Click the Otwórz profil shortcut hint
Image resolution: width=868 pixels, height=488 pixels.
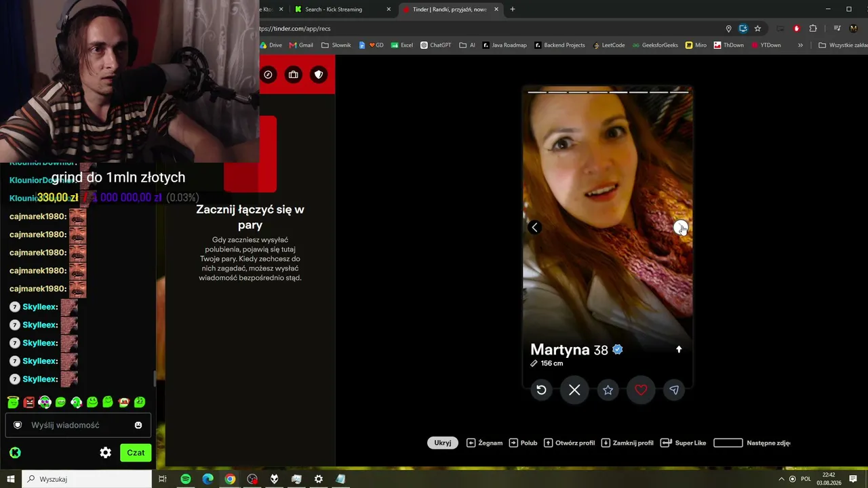coord(570,443)
